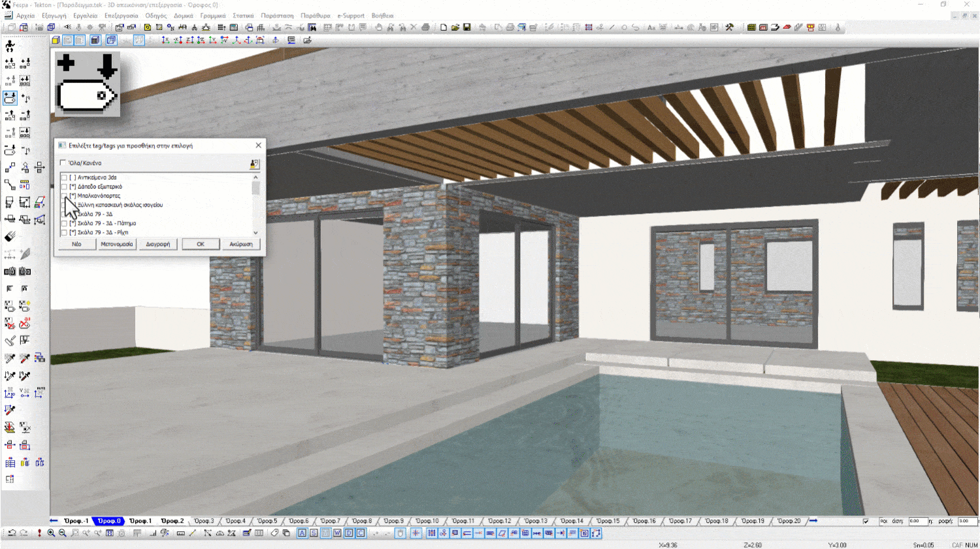Click the new blank document icon
This screenshot has width=980, height=549.
pos(444,27)
